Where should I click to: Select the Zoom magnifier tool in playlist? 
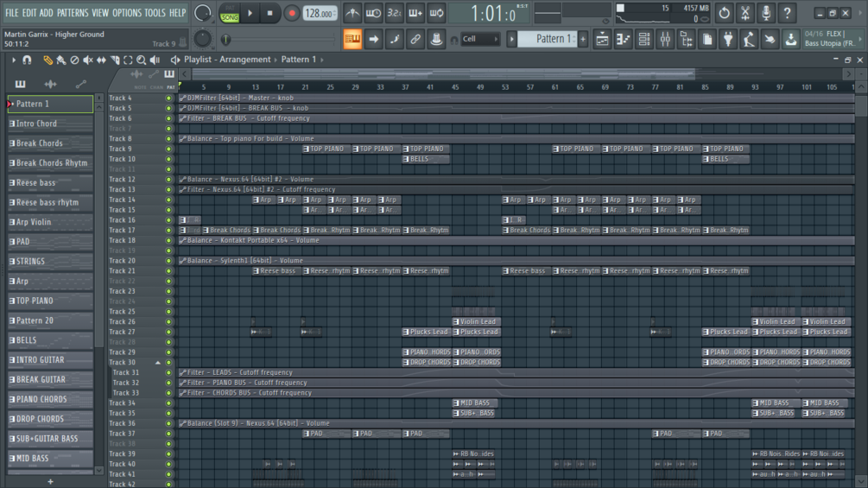tap(141, 60)
